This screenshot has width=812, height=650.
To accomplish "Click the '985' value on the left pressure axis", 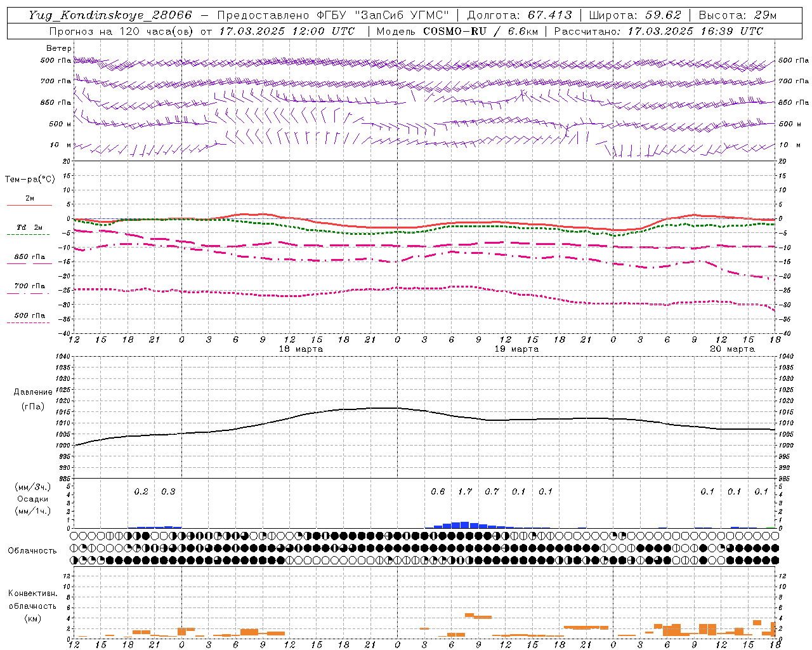I will click(65, 479).
